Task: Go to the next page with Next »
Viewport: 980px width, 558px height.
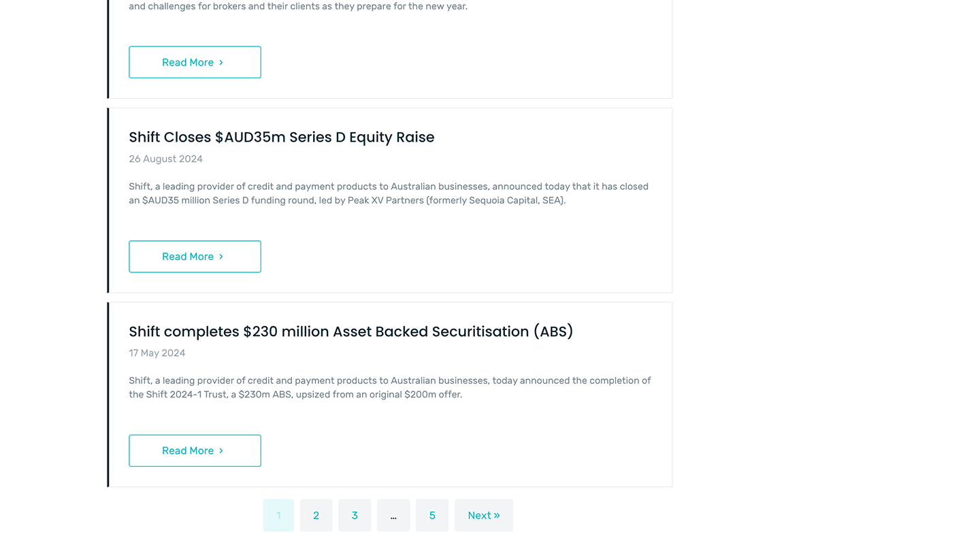Action: click(483, 515)
